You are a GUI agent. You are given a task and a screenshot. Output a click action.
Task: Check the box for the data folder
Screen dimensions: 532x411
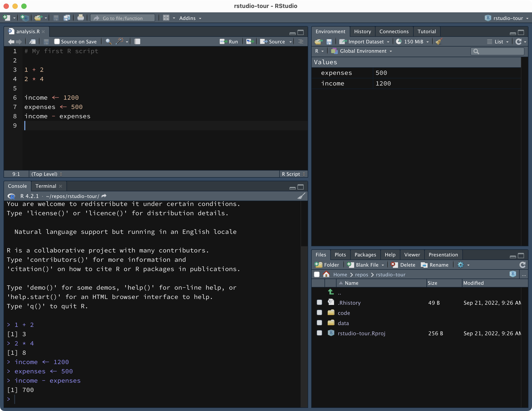(319, 323)
